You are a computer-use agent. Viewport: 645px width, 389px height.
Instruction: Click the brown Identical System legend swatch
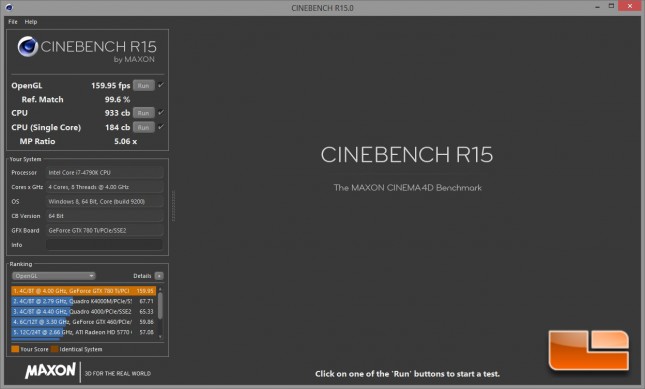pos(54,349)
